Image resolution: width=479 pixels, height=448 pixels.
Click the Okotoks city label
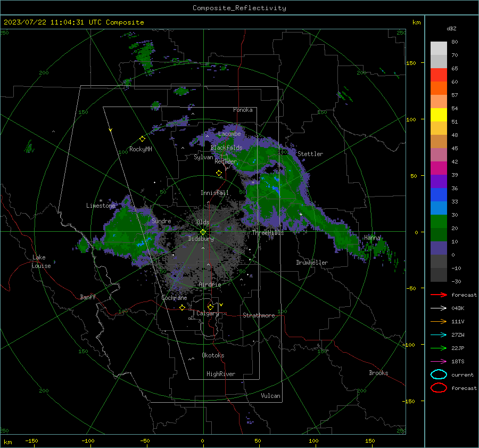click(213, 355)
